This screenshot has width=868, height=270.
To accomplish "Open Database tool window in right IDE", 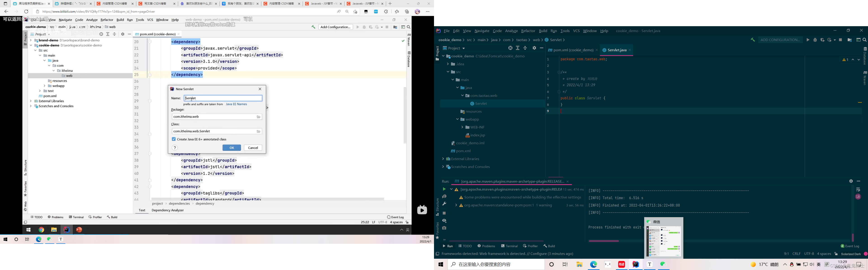I will pyautogui.click(x=865, y=56).
